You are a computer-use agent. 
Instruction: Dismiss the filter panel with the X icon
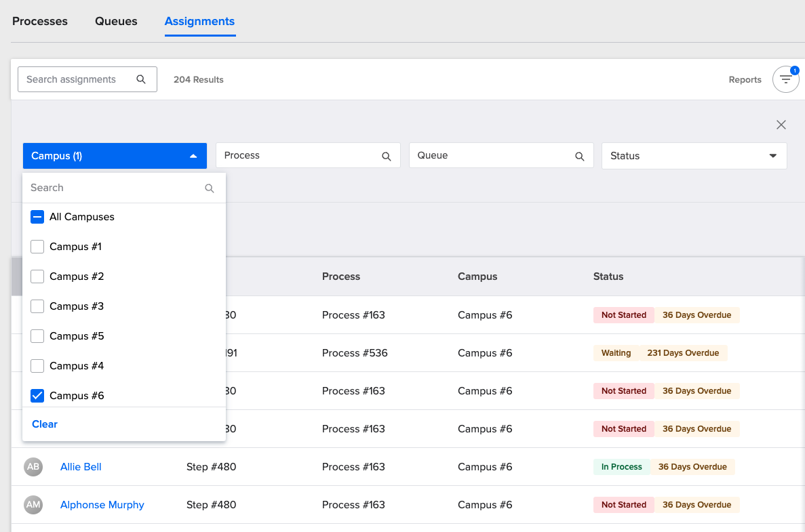click(x=781, y=125)
